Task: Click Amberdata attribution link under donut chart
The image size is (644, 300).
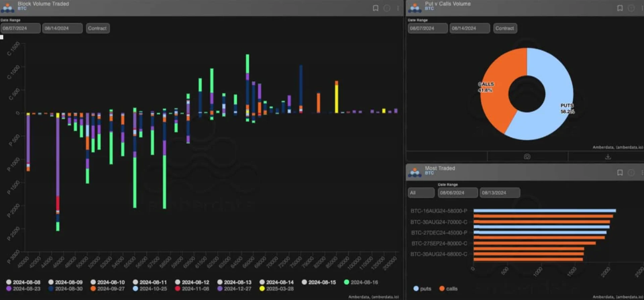Action: coord(618,147)
